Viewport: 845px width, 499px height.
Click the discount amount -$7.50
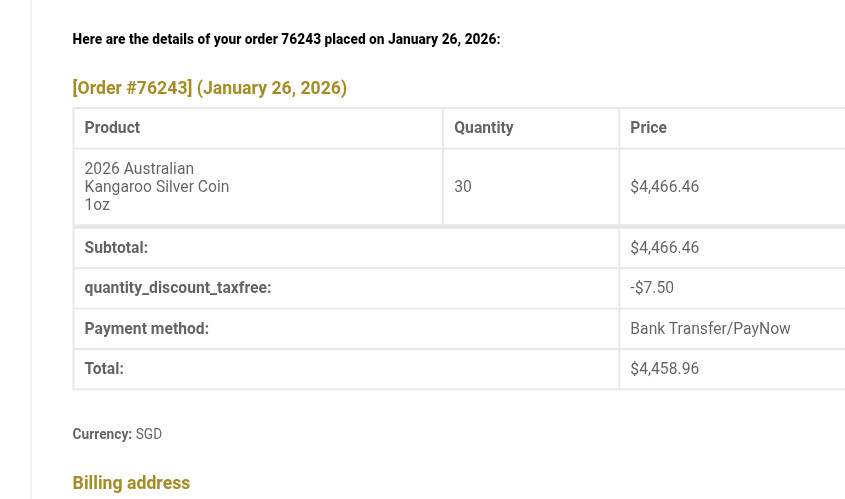pos(652,288)
